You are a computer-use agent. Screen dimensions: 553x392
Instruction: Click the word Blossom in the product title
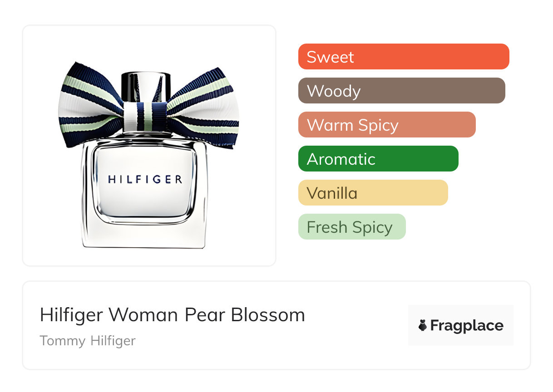tap(268, 314)
